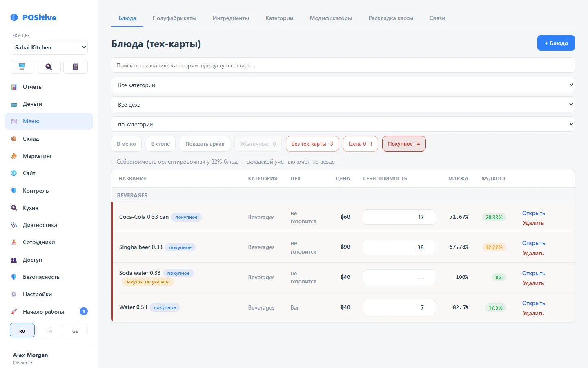
Task: Click the + Блюдо button
Action: click(x=556, y=43)
